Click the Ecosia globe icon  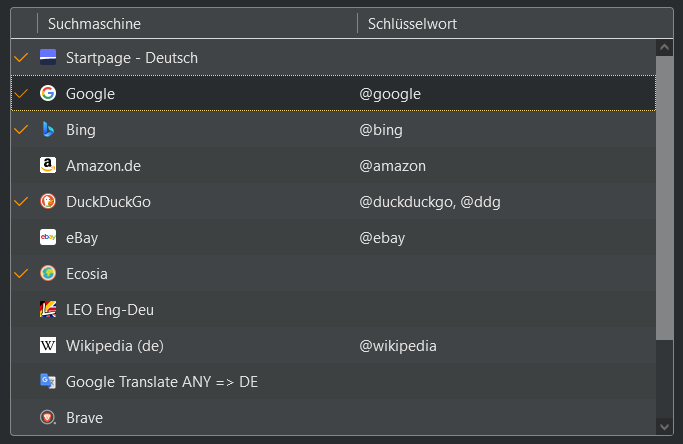(48, 273)
